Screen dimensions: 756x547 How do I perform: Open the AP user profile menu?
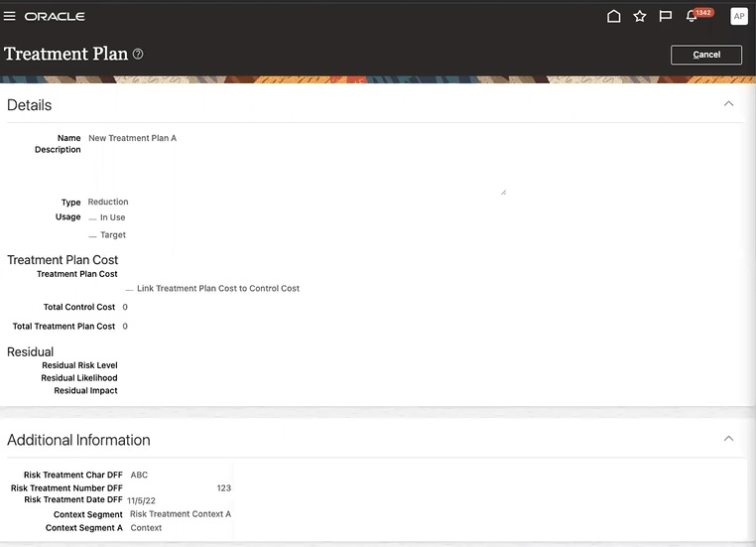pos(738,16)
